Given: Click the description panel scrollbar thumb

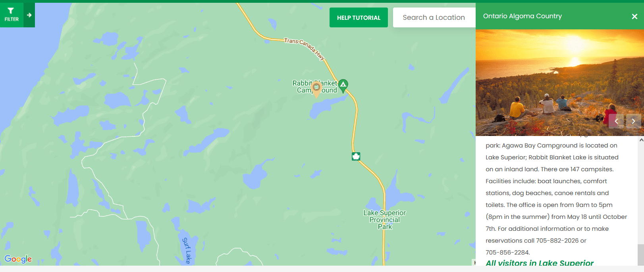Looking at the screenshot, I should click(x=641, y=255).
